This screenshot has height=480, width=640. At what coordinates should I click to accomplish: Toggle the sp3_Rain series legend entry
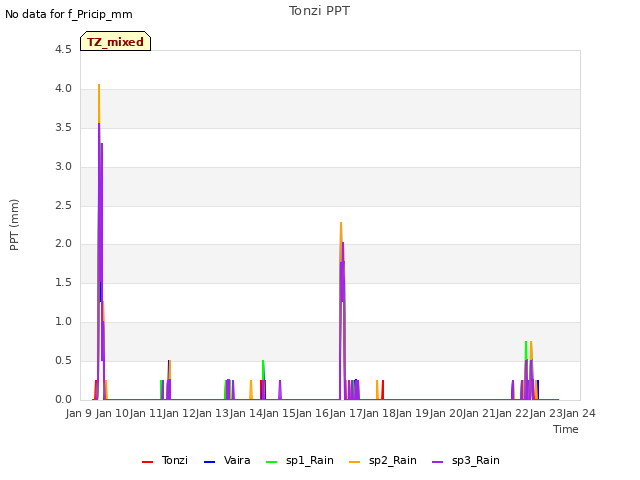point(466,460)
